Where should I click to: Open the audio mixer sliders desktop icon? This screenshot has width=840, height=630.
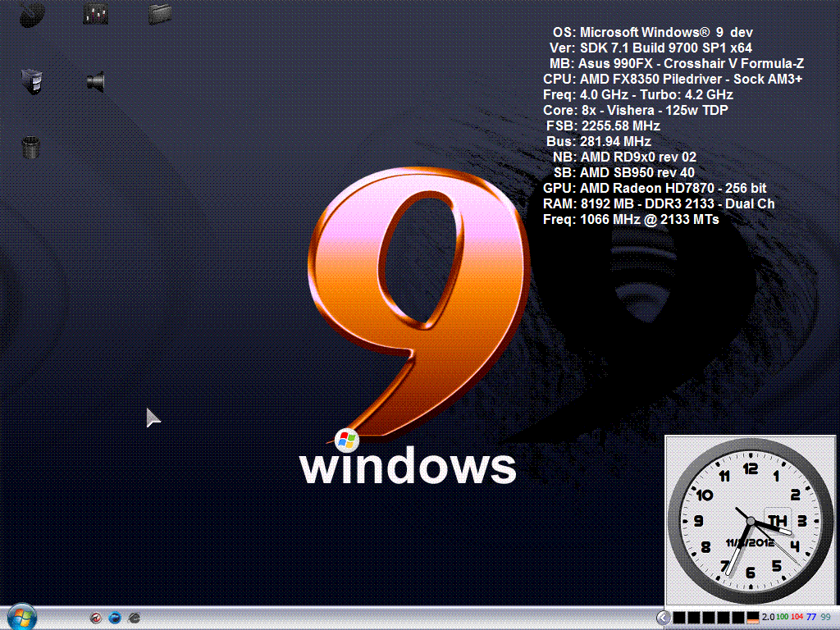[96, 14]
